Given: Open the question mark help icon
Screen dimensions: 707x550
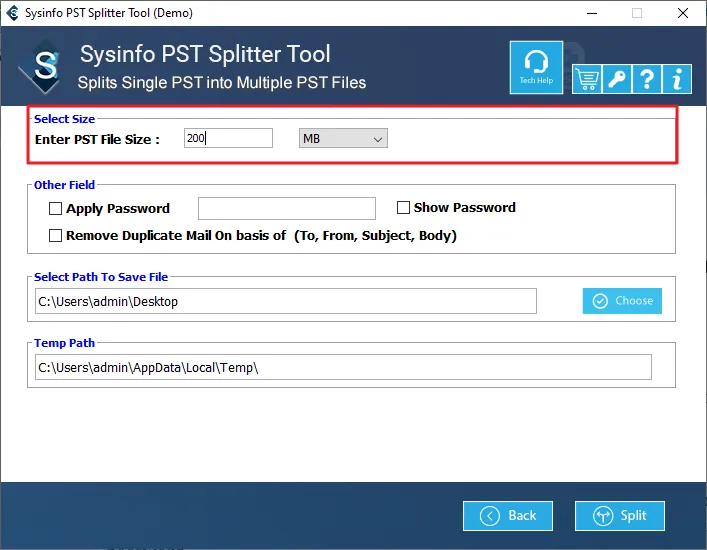Looking at the screenshot, I should point(647,79).
